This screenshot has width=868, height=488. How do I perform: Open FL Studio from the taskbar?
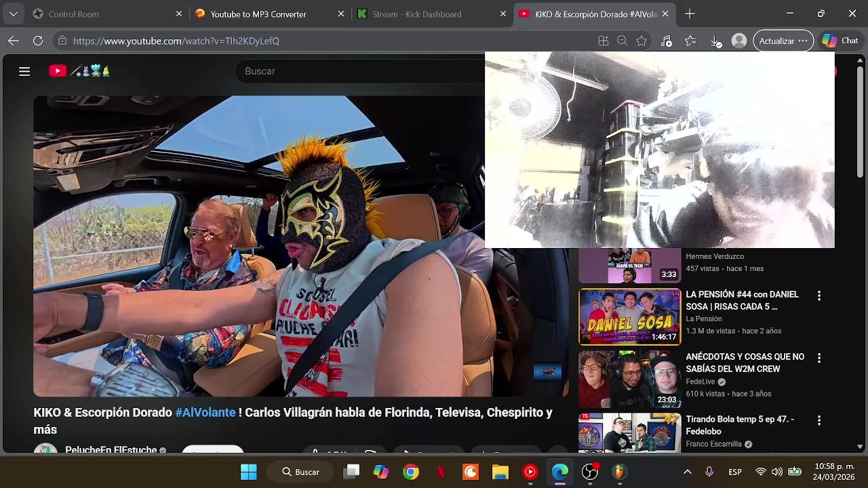(x=620, y=472)
